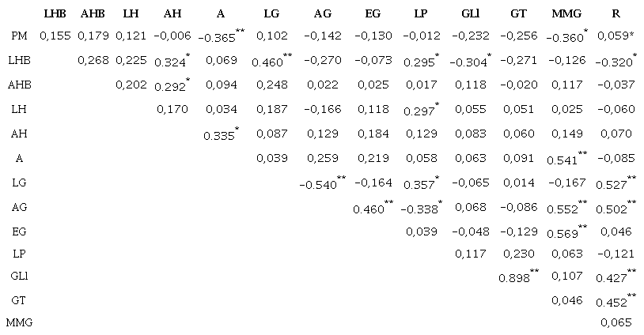Click the GT row label
The image size is (644, 335).
[19, 299]
